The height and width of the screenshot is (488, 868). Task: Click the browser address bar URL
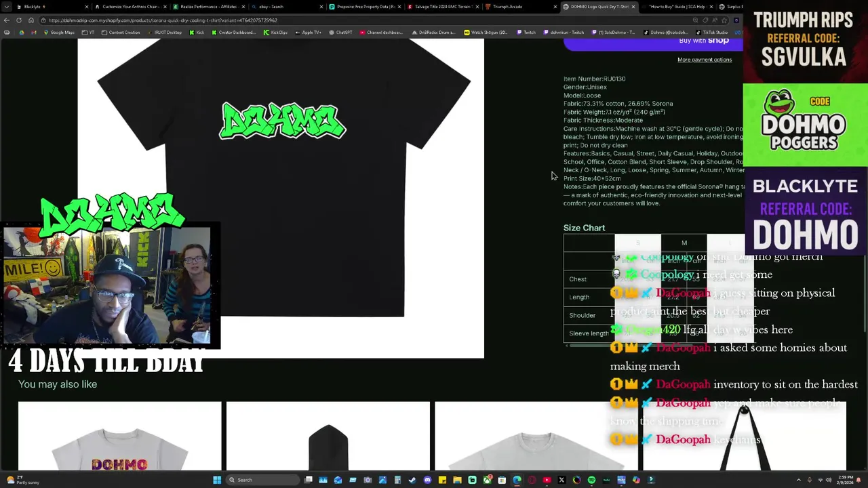click(x=163, y=20)
